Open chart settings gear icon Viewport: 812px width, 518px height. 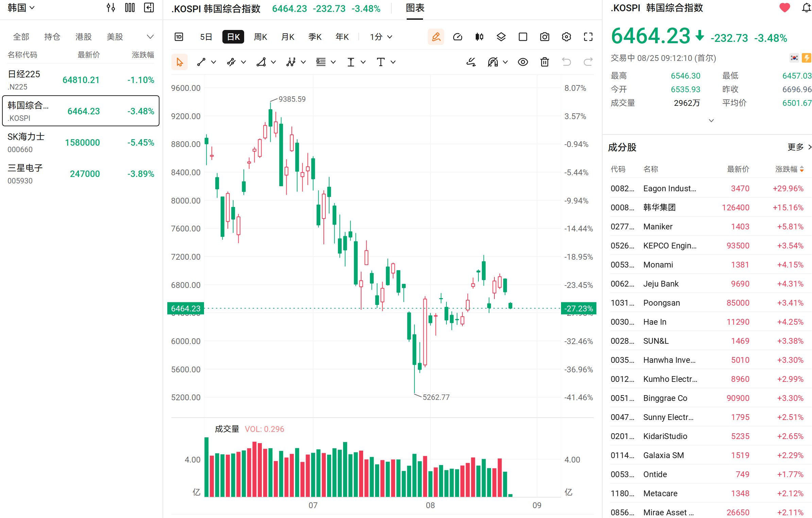[x=566, y=37]
